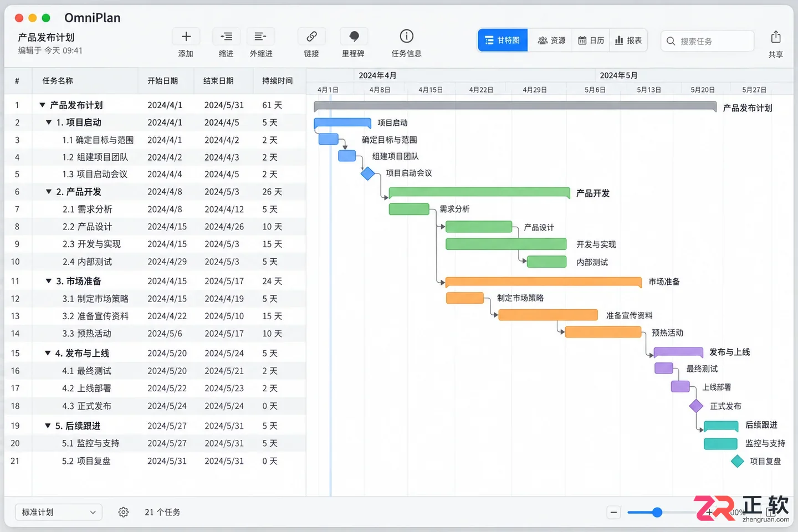Click the start date 2024/5/22 cell
Viewport: 798px width, 532px height.
[167, 388]
